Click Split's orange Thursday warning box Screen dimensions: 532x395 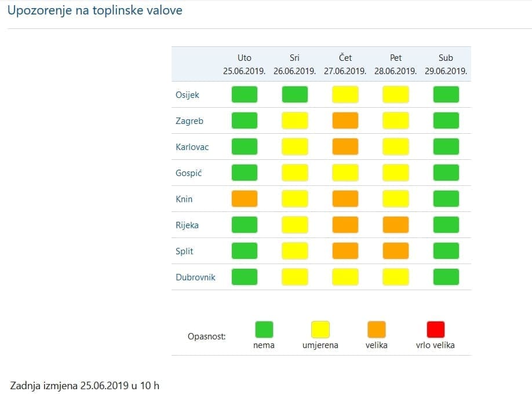[345, 251]
